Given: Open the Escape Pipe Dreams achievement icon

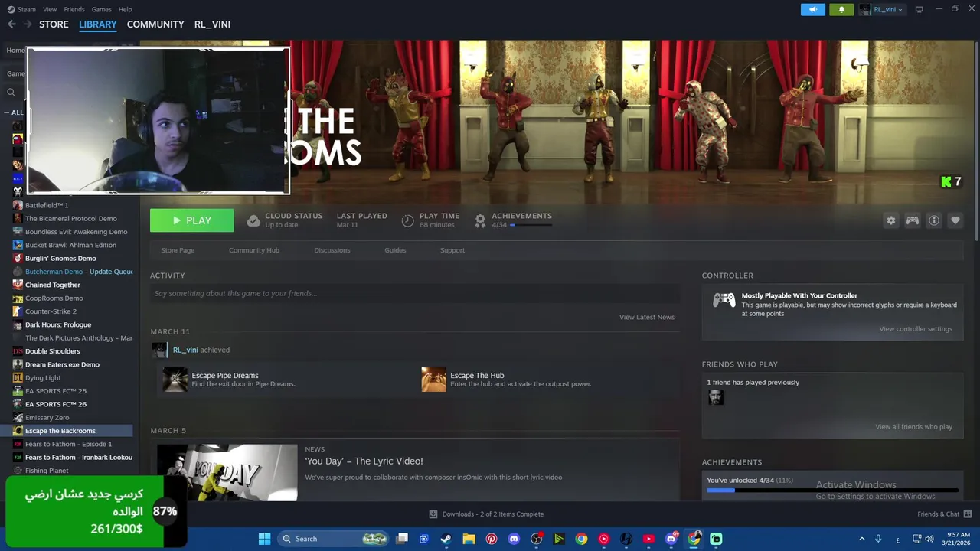Looking at the screenshot, I should click(x=175, y=380).
